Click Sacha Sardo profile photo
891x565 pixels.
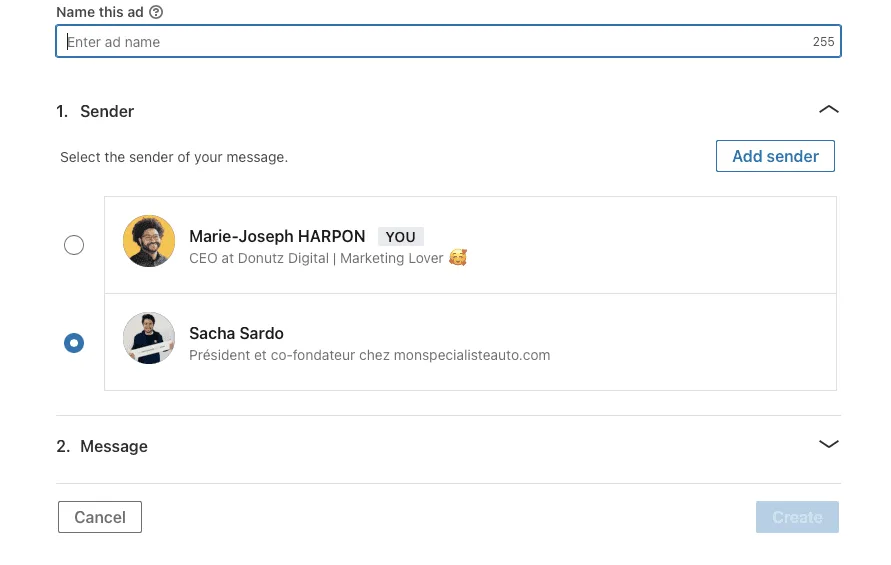click(149, 338)
